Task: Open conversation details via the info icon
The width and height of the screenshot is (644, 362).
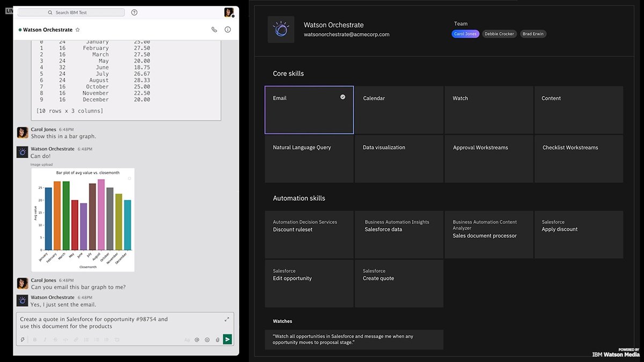Action: point(228,29)
